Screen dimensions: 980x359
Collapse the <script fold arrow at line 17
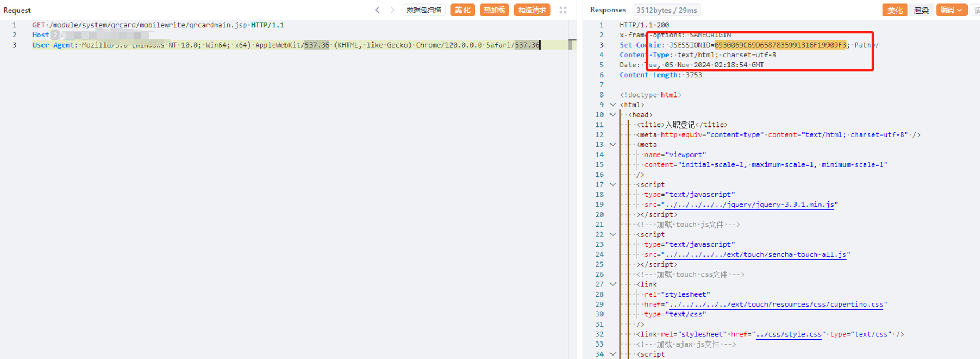(613, 184)
